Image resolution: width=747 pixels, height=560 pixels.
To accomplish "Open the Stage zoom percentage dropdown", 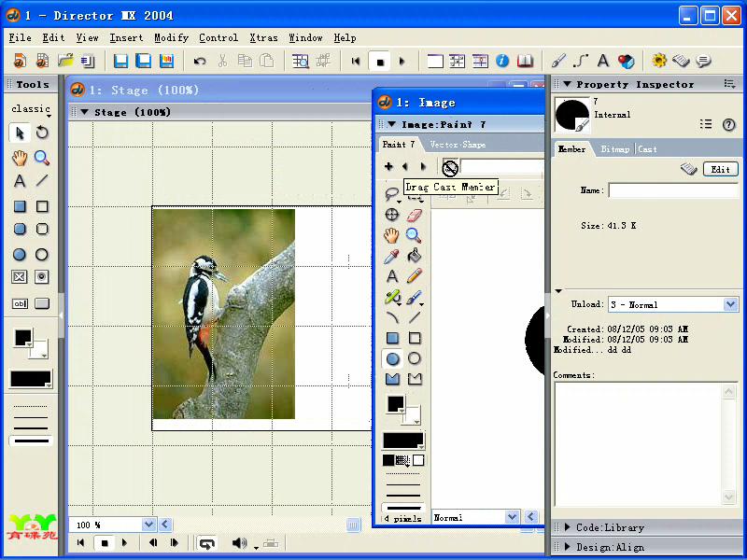I will (148, 525).
